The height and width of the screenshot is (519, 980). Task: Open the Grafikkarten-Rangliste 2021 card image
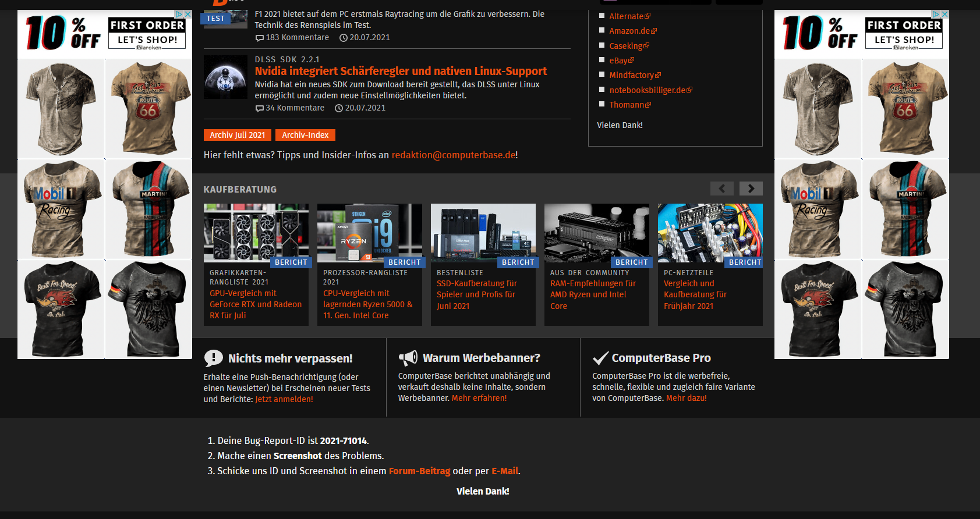(x=256, y=233)
